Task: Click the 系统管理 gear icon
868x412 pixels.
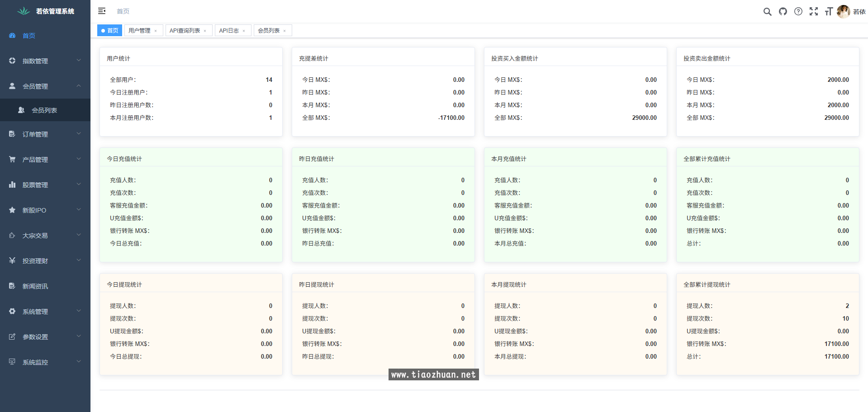Action: tap(12, 311)
